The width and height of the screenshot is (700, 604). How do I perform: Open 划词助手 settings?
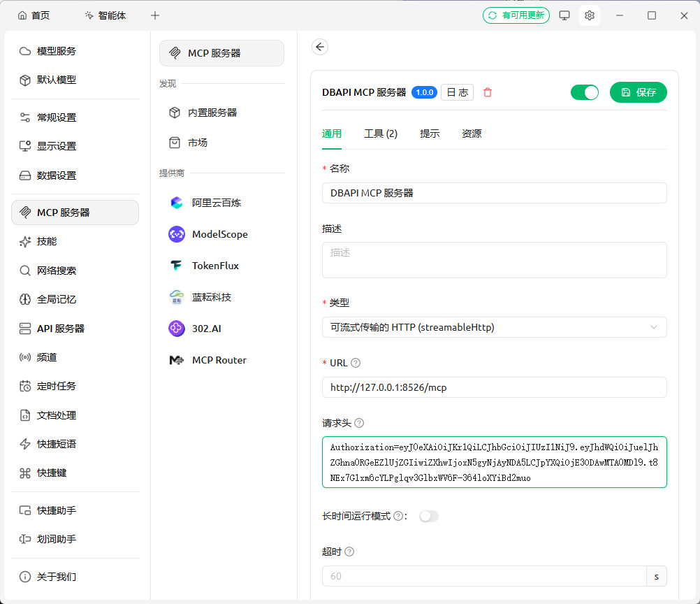click(x=75, y=539)
